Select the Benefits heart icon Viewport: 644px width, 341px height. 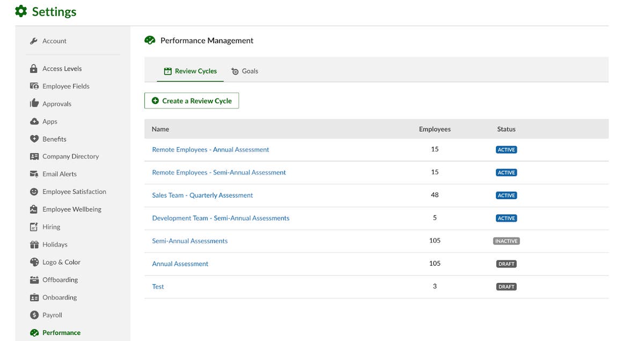pos(33,139)
